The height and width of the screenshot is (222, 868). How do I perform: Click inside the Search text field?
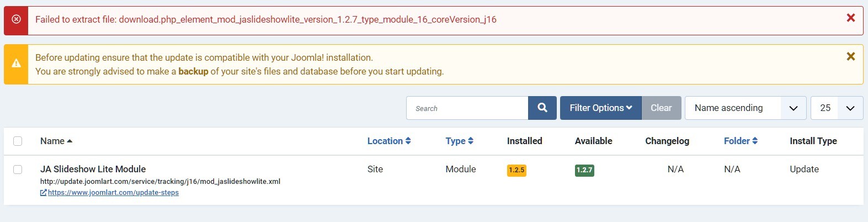467,108
